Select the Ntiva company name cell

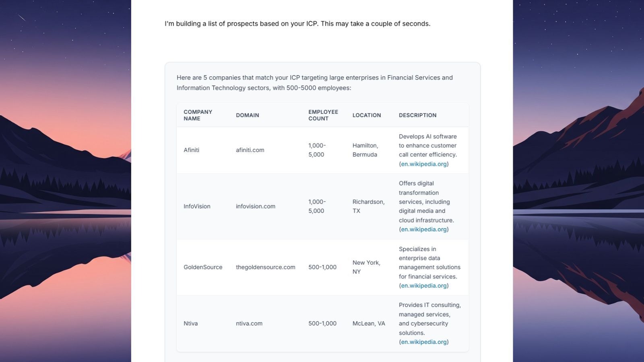190,323
